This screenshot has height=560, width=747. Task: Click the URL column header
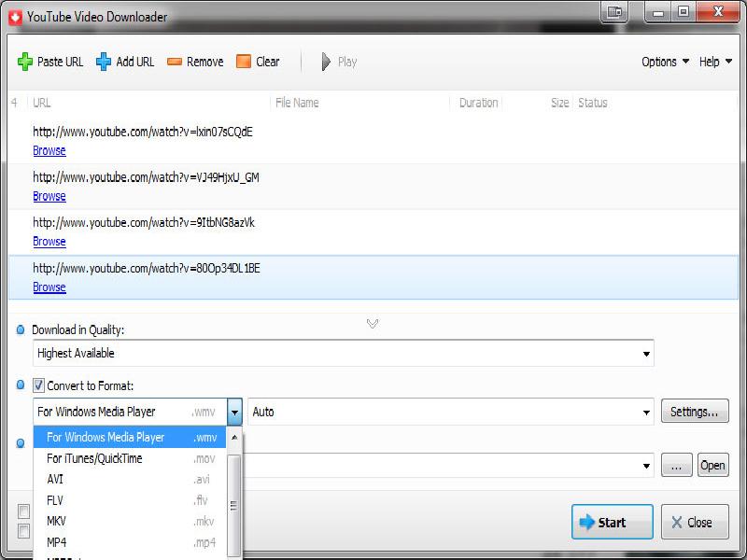[149, 103]
